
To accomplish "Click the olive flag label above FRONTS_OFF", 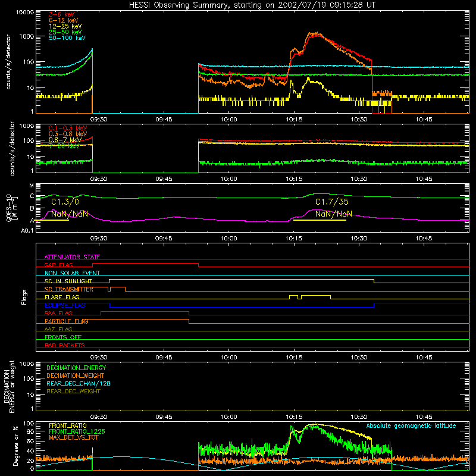I will pyautogui.click(x=58, y=329).
